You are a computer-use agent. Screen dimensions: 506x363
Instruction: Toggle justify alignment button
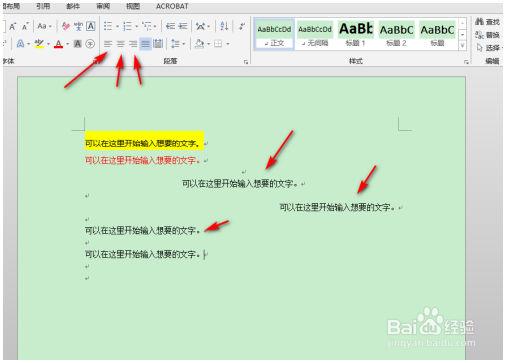click(145, 44)
